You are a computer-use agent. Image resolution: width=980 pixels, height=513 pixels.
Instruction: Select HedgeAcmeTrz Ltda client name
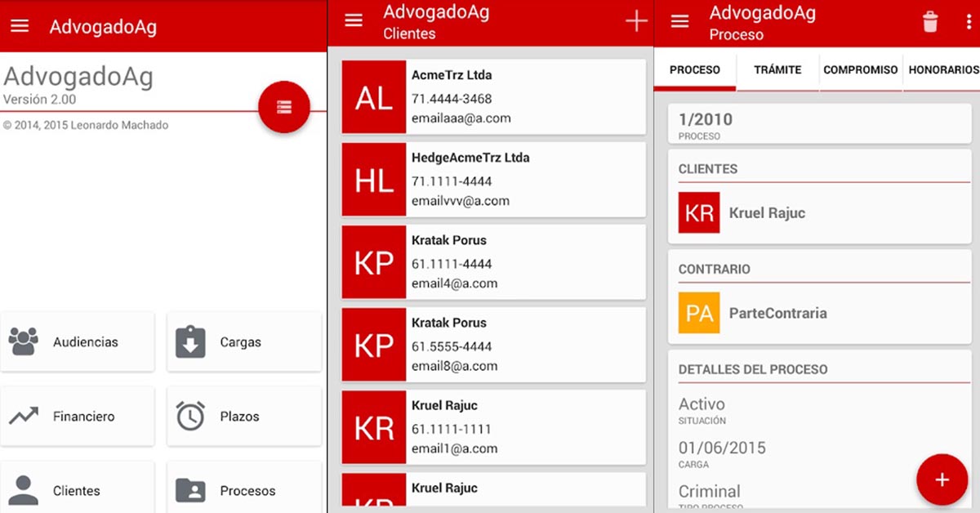coord(470,158)
